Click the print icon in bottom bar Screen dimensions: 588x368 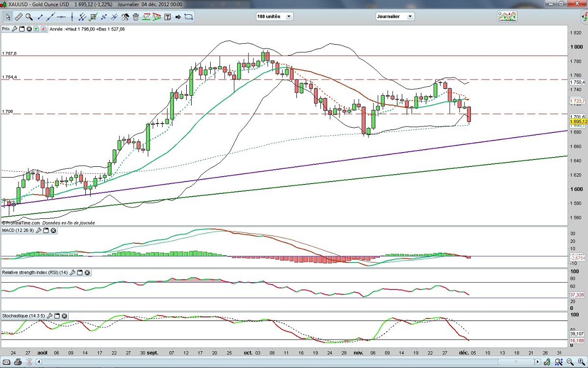[x=18, y=363]
